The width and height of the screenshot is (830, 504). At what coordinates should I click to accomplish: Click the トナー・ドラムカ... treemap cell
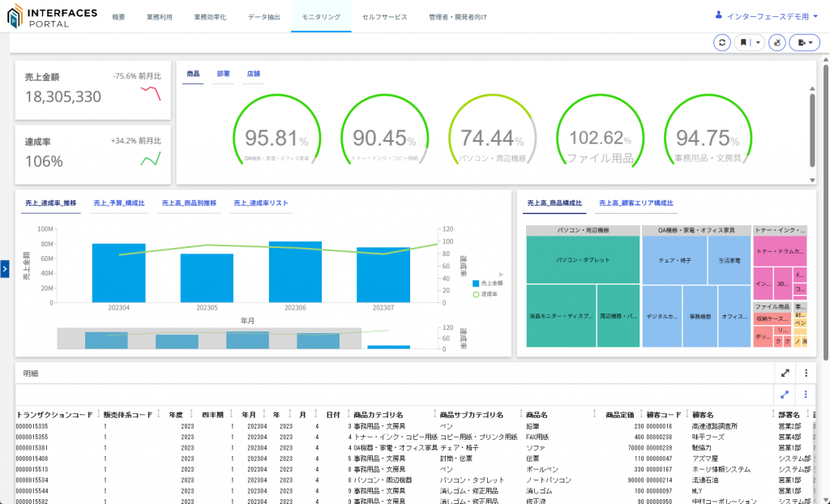pos(780,251)
